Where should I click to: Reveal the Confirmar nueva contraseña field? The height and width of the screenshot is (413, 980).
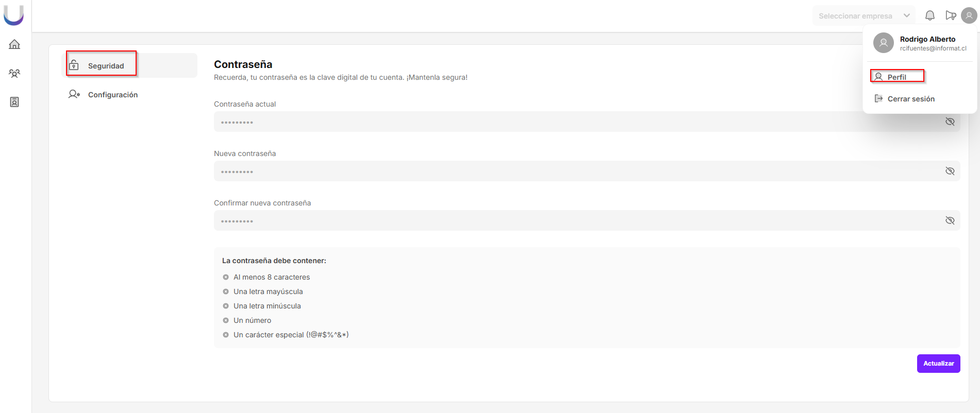tap(950, 220)
